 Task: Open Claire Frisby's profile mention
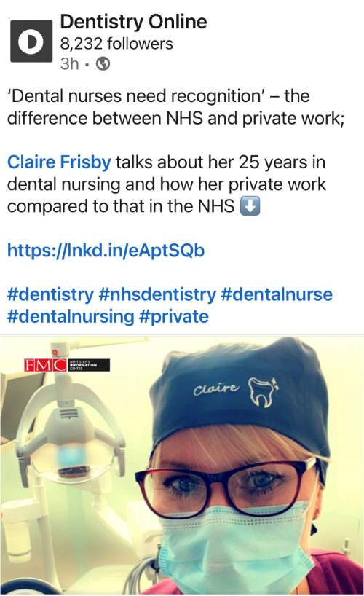click(x=59, y=162)
